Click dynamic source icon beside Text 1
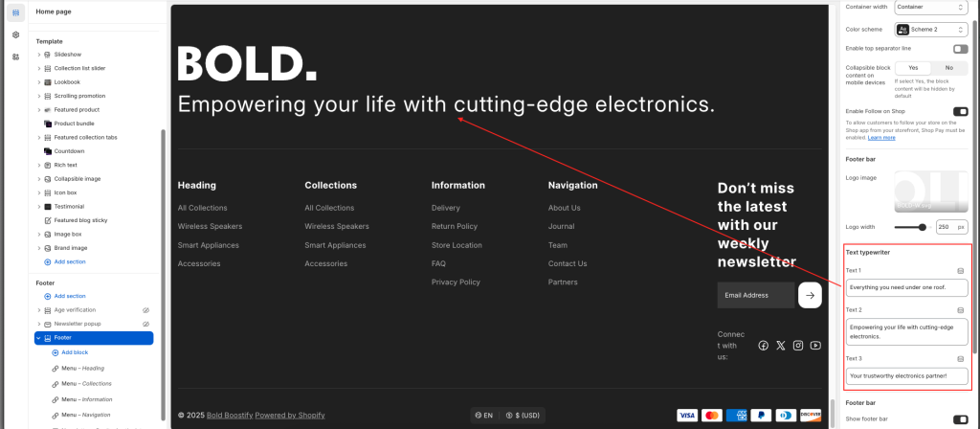This screenshot has width=980, height=429. [961, 271]
